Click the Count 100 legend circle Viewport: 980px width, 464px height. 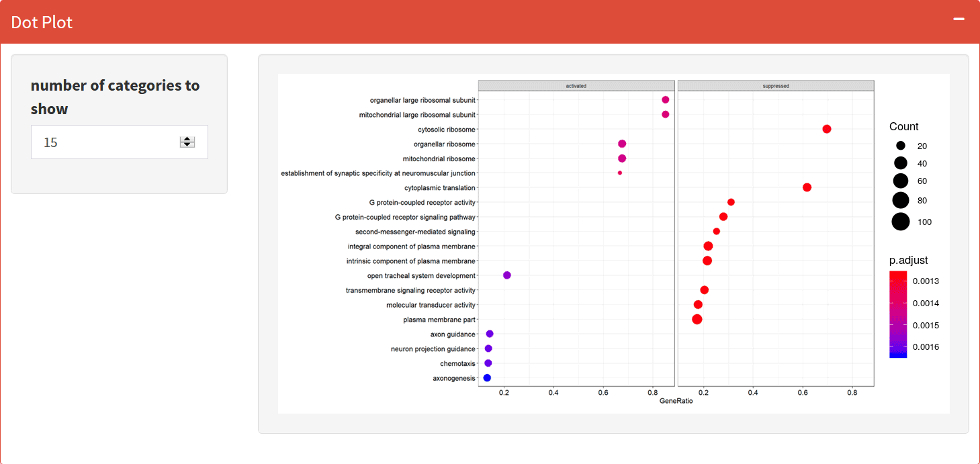coord(900,222)
